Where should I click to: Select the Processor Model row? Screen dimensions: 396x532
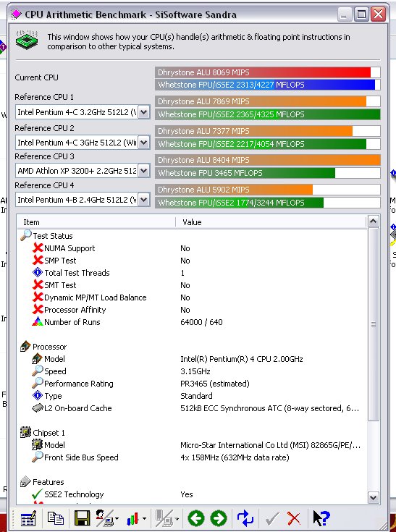(x=193, y=359)
